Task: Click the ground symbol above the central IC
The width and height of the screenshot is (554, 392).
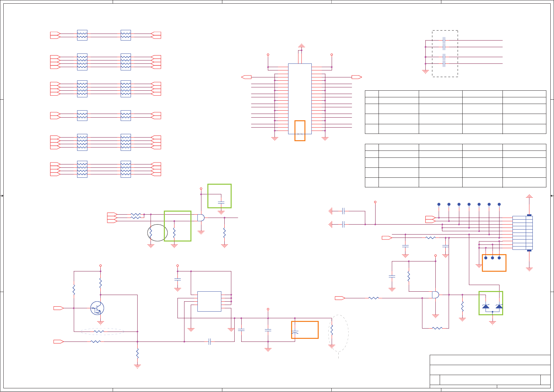Action: 301,45
